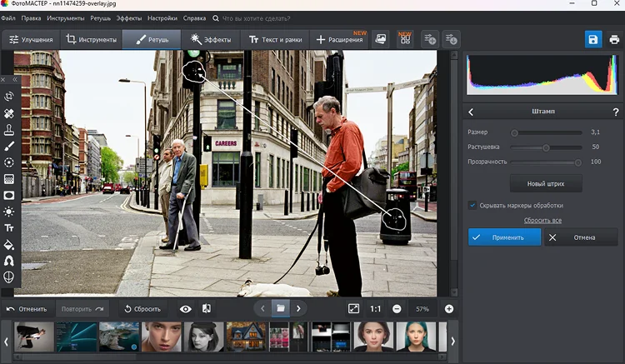The width and height of the screenshot is (625, 364).
Task: Open the Расширения tab
Action: click(340, 39)
